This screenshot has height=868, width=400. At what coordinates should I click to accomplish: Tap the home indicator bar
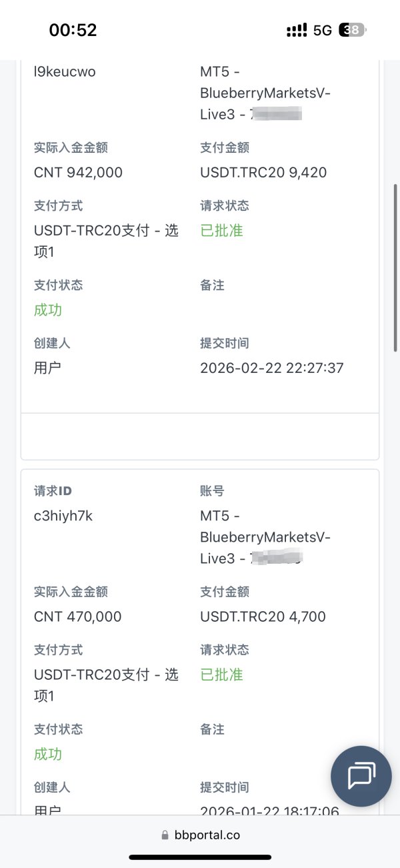(x=200, y=857)
